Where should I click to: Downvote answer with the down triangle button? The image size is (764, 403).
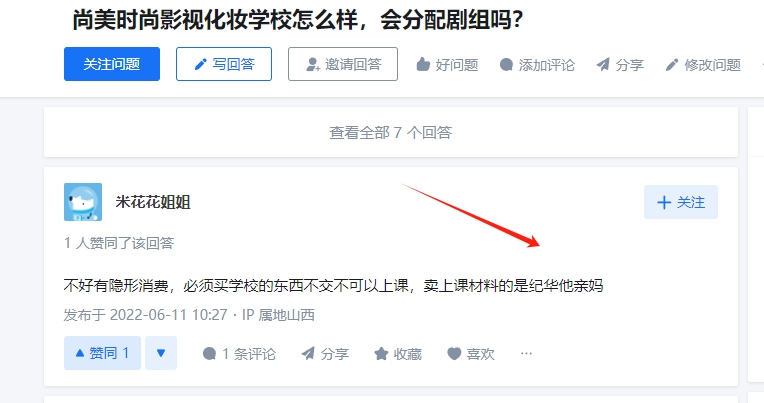[x=161, y=353]
